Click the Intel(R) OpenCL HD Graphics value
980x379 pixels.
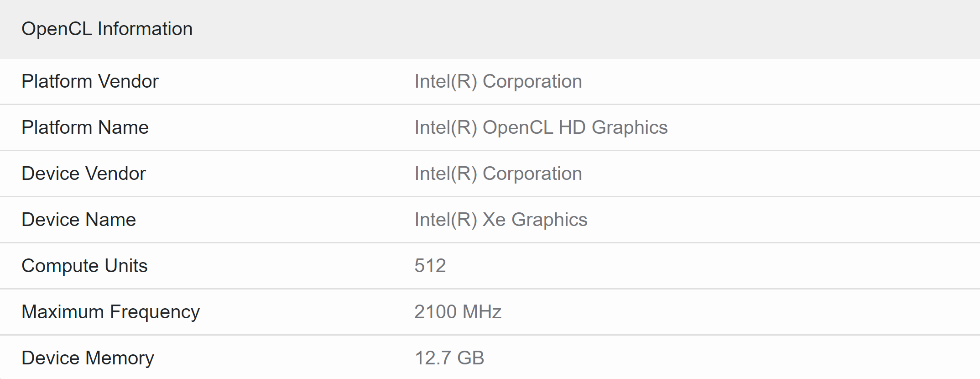[541, 127]
